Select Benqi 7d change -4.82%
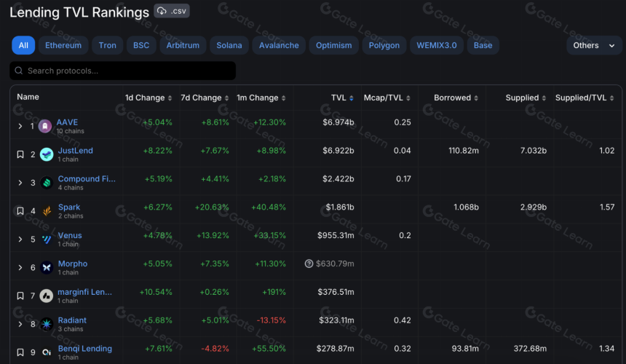This screenshot has height=364, width=626. click(215, 349)
